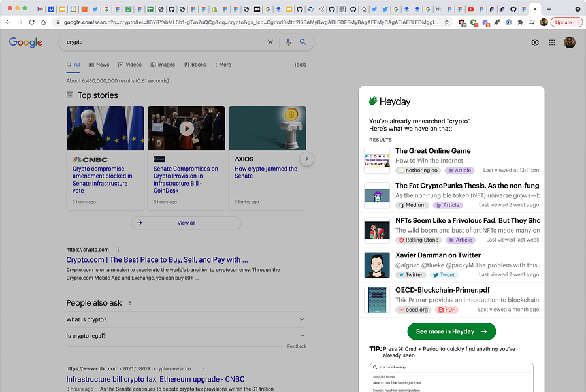Reload the page with the refresh icon
The width and height of the screenshot is (586, 392).
point(32,22)
